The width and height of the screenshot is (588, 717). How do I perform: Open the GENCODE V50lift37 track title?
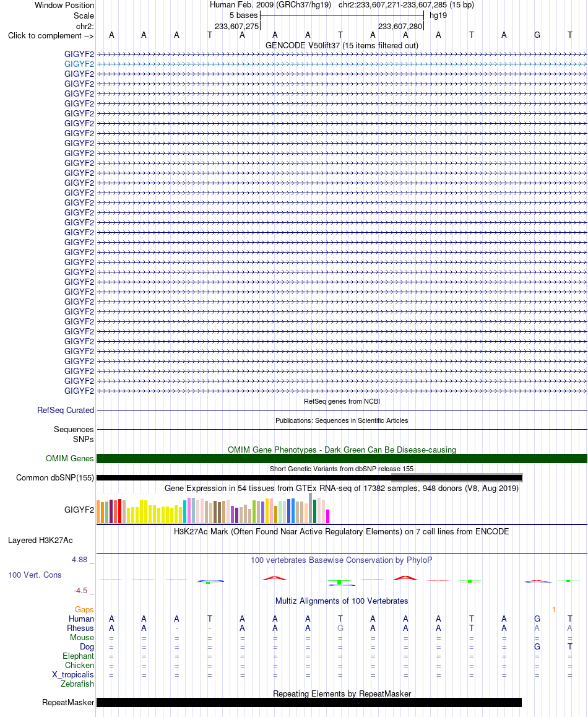[x=342, y=45]
